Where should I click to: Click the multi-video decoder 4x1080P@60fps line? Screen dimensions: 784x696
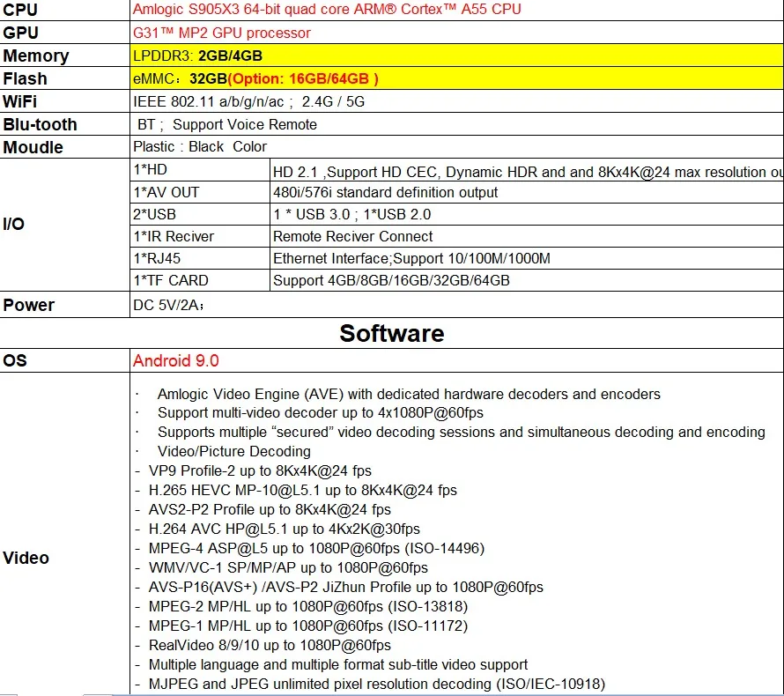coord(321,412)
